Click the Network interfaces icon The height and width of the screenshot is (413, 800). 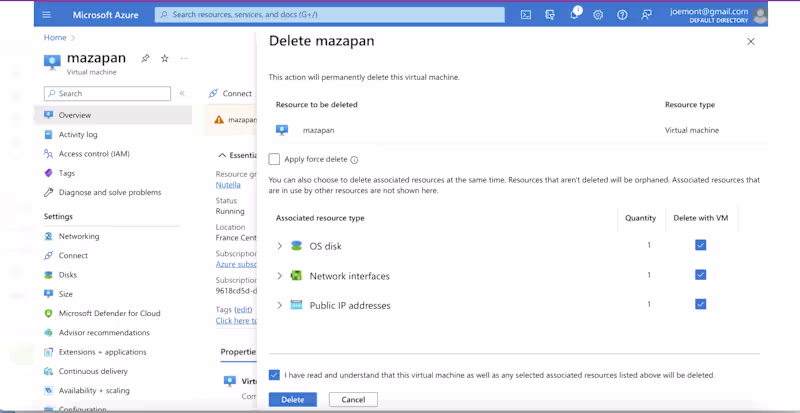click(x=296, y=276)
